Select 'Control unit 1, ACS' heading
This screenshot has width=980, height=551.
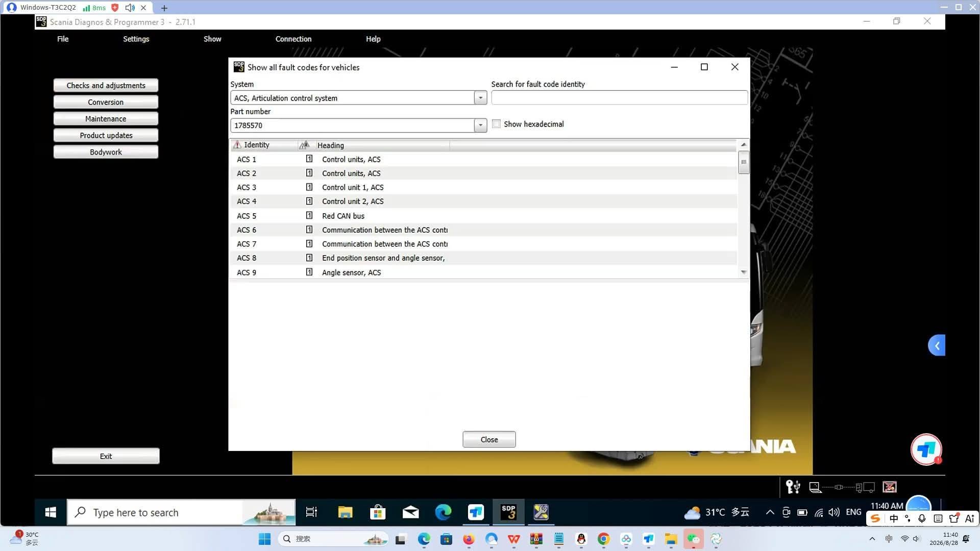(x=353, y=187)
